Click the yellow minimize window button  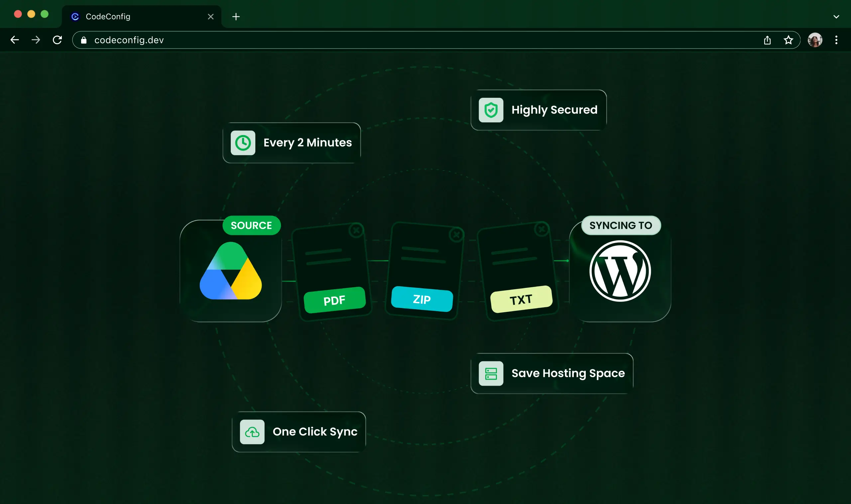[x=31, y=14]
